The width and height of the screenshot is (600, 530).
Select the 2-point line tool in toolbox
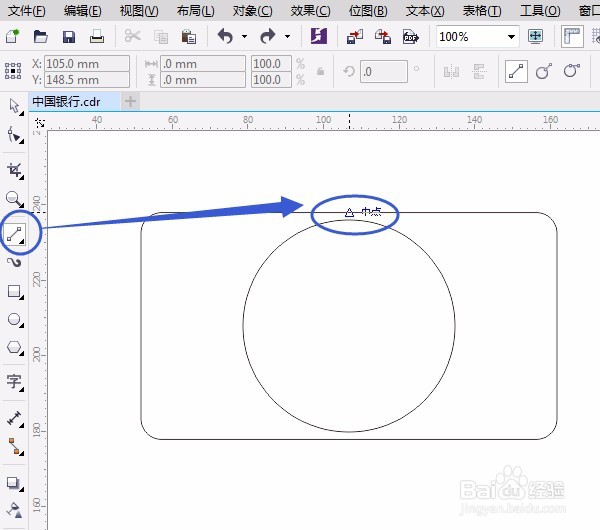tap(15, 233)
